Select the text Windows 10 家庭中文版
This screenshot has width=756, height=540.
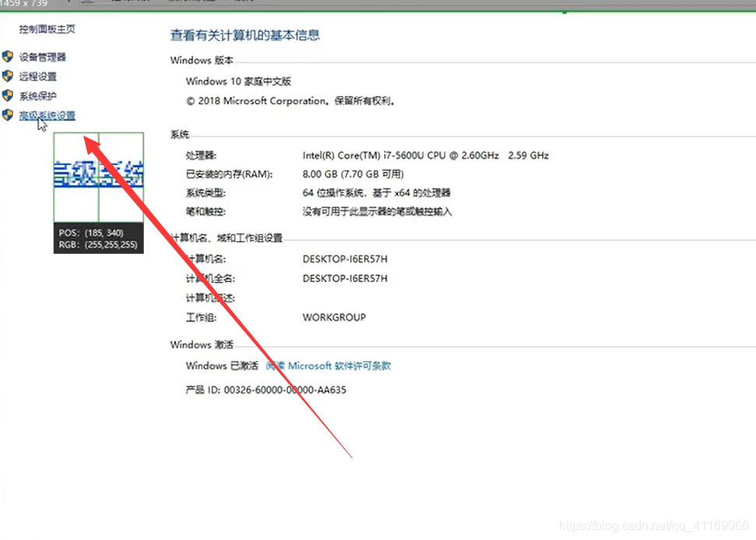tap(238, 81)
